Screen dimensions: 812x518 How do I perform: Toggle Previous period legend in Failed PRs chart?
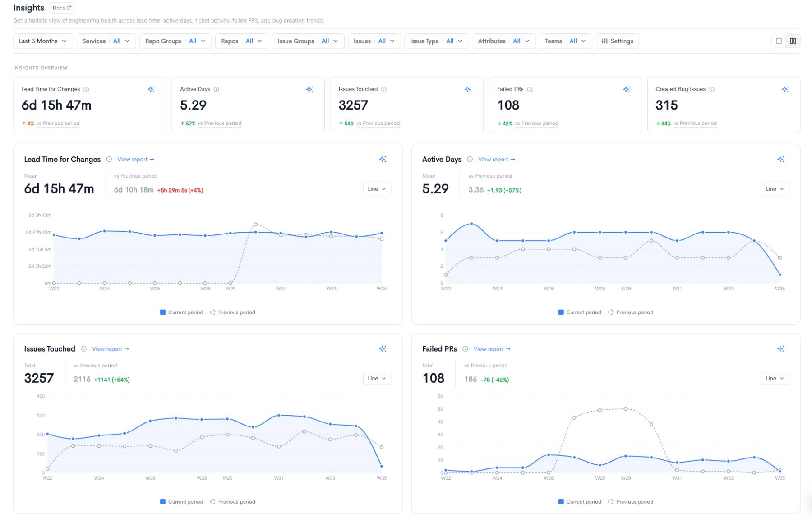(630, 501)
